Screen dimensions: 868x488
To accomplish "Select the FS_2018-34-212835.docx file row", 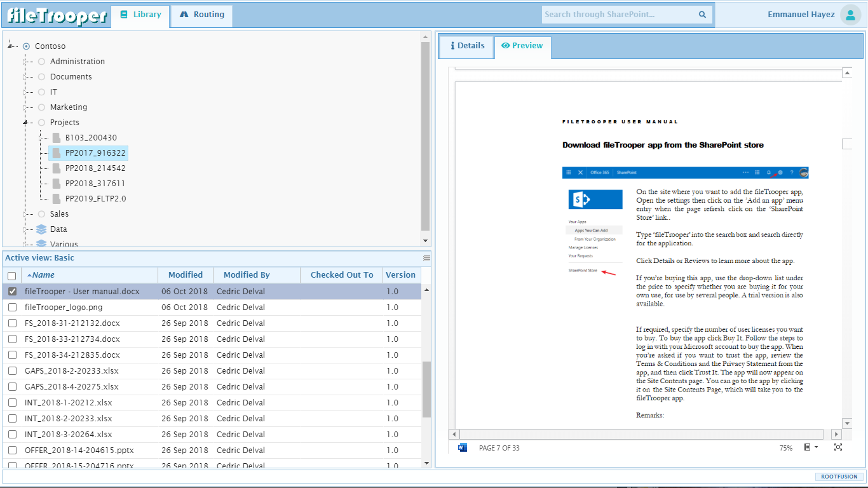I will pos(212,355).
